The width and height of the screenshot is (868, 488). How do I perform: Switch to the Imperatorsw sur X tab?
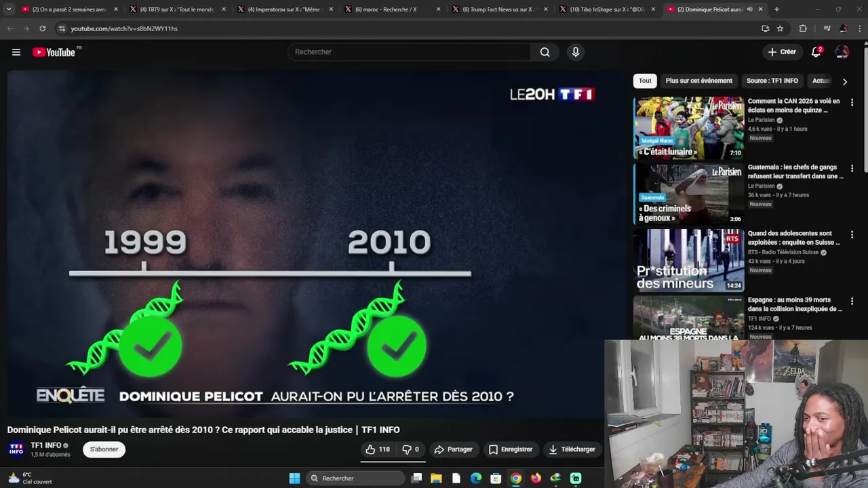285,9
